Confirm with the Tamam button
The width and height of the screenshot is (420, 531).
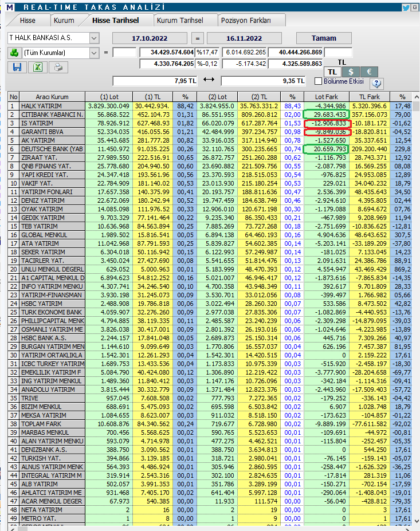[324, 38]
